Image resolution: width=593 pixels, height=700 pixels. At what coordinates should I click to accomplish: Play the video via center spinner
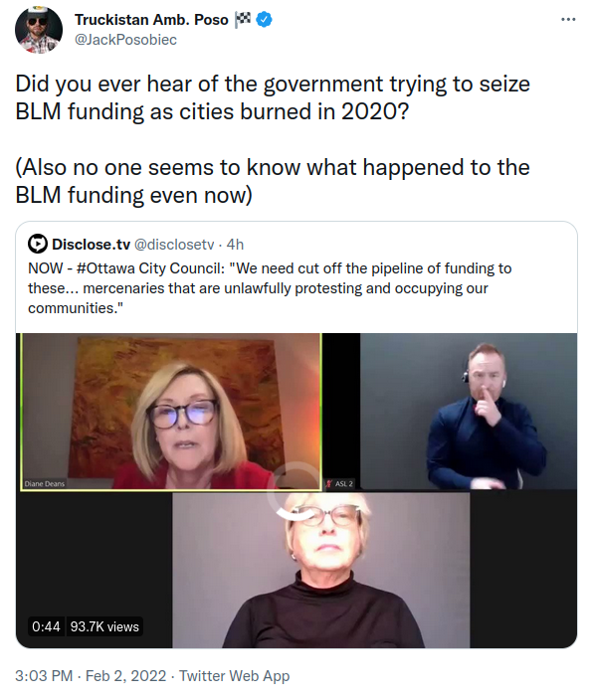click(296, 490)
